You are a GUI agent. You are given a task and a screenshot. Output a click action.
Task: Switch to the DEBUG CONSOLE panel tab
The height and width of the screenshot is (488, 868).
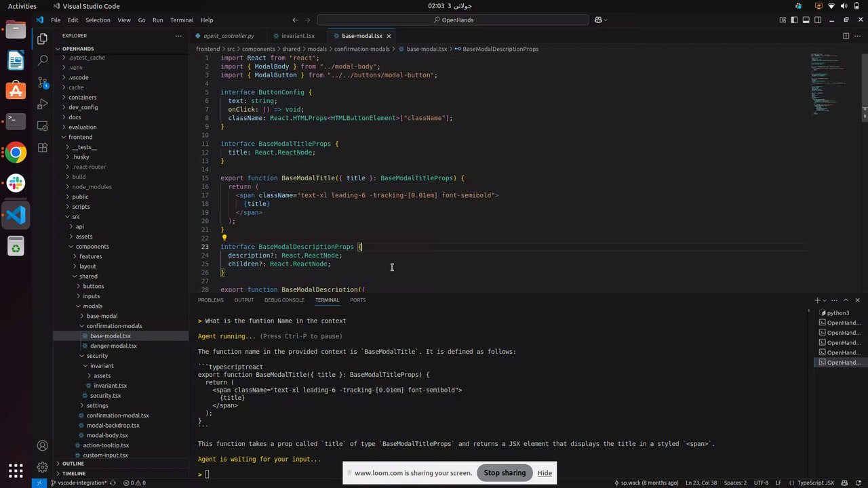coord(284,300)
